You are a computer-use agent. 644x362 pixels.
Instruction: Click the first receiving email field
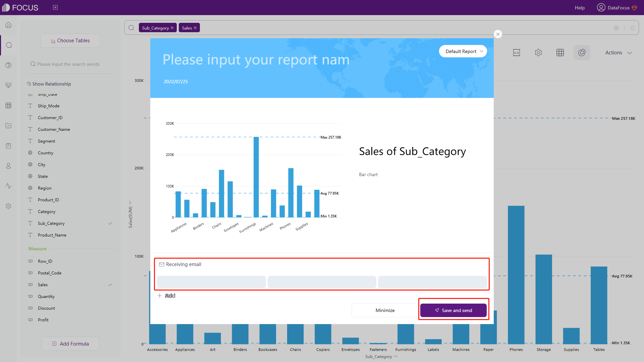211,282
